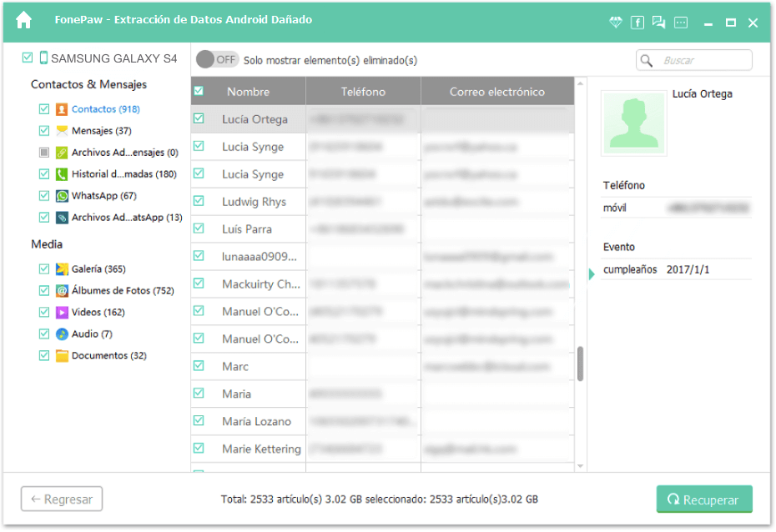Click the Recuperar button
Viewport: 776px width, 532px height.
pos(704,499)
